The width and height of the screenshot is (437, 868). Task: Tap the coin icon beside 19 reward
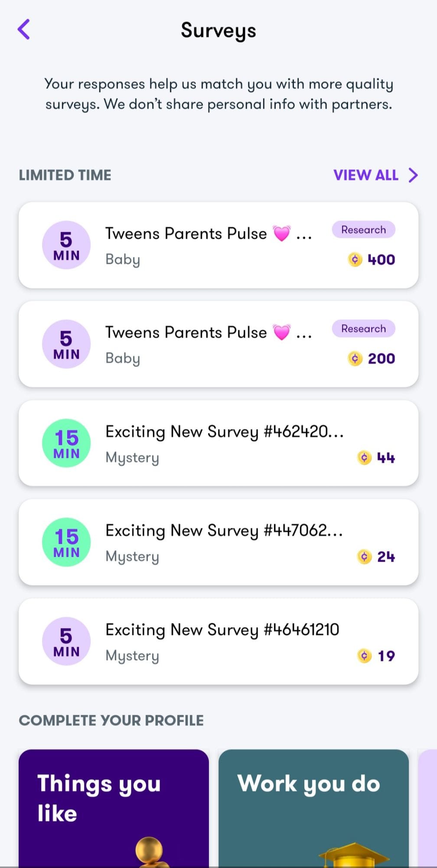364,655
